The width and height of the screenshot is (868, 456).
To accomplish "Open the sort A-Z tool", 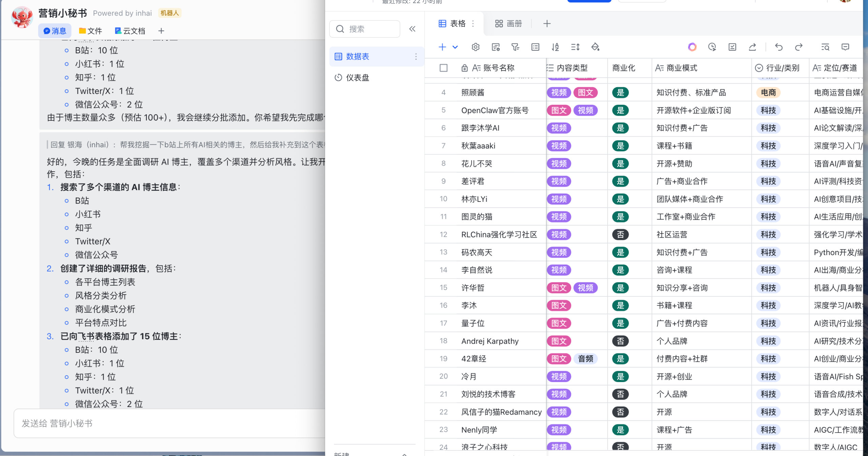I will pos(556,47).
